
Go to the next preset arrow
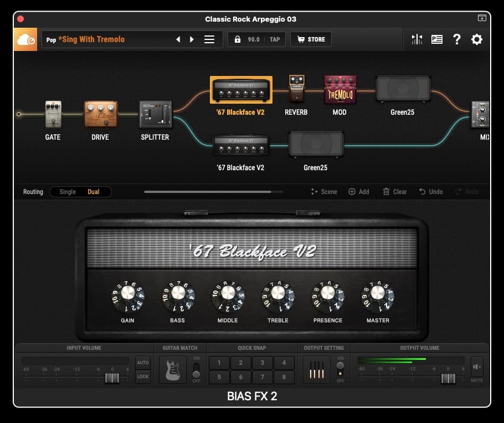click(x=192, y=39)
